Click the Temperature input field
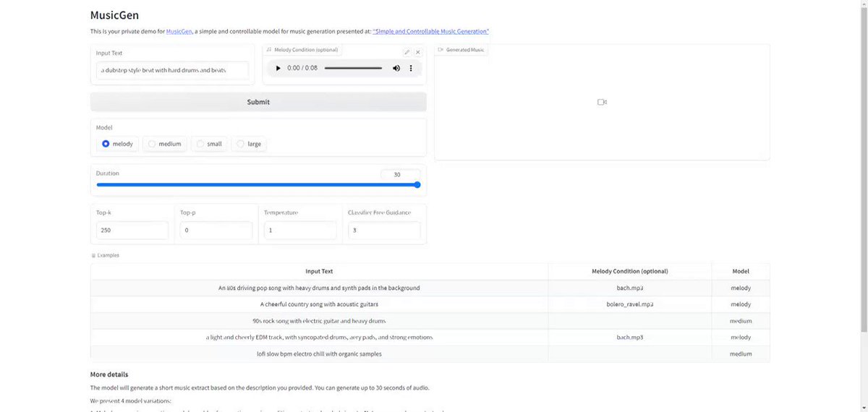868x412 pixels. 300,230
